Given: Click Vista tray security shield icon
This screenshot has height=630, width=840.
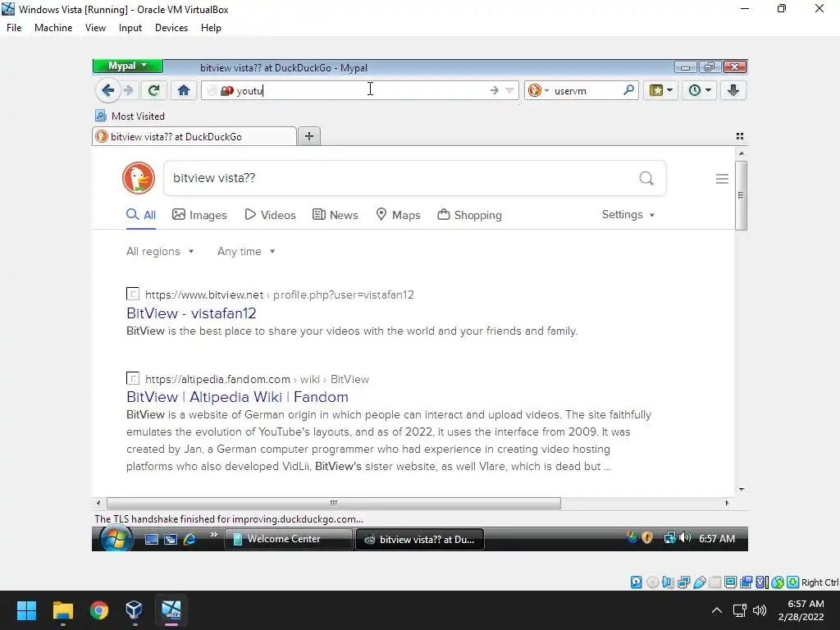Looking at the screenshot, I should click(647, 538).
